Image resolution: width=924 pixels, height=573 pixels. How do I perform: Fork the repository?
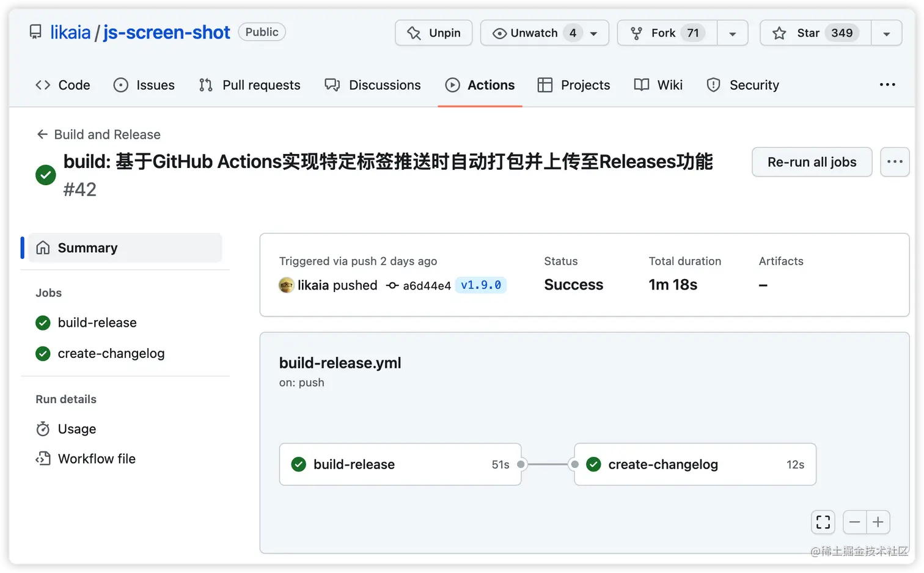(x=667, y=33)
